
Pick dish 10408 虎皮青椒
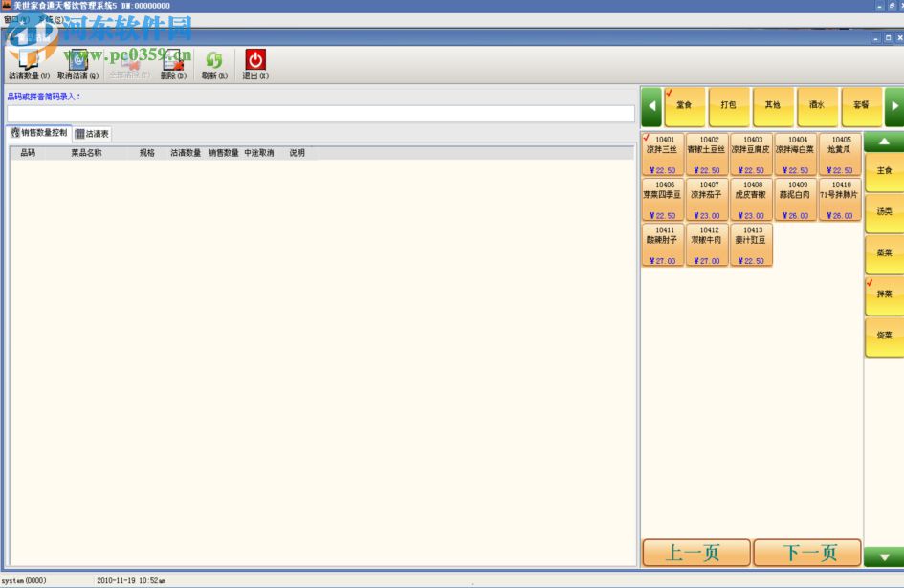click(x=751, y=200)
